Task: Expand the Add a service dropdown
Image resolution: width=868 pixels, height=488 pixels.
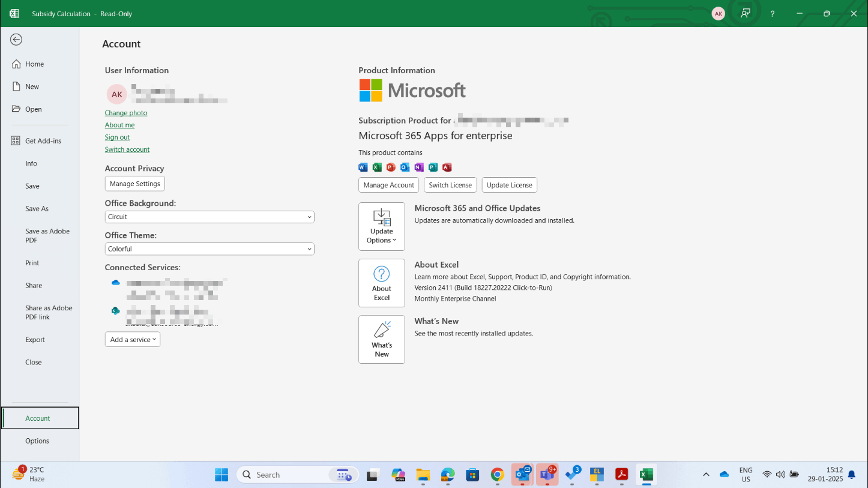Action: tap(133, 339)
